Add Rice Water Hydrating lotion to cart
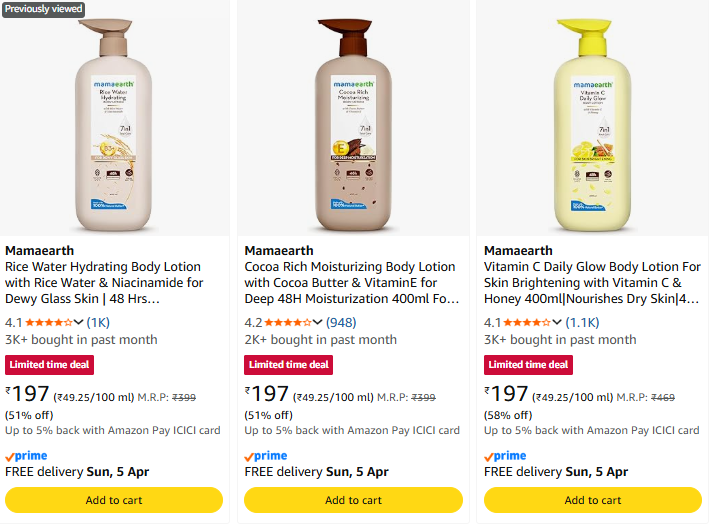Image resolution: width=714 pixels, height=529 pixels. 114,500
